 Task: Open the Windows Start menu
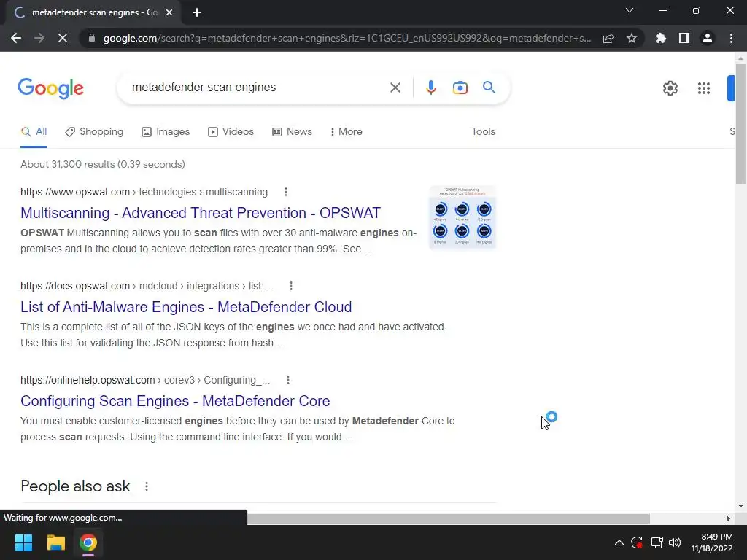[23, 542]
